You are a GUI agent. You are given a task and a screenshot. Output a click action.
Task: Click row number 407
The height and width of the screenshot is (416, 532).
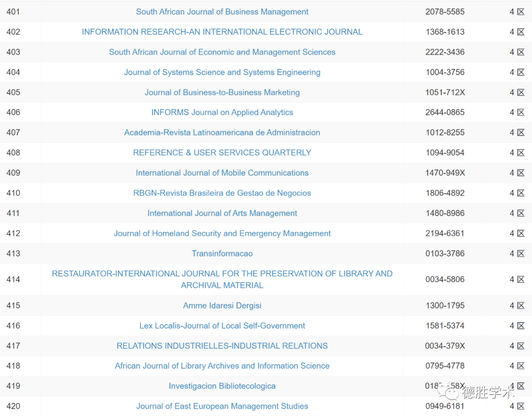pos(13,132)
